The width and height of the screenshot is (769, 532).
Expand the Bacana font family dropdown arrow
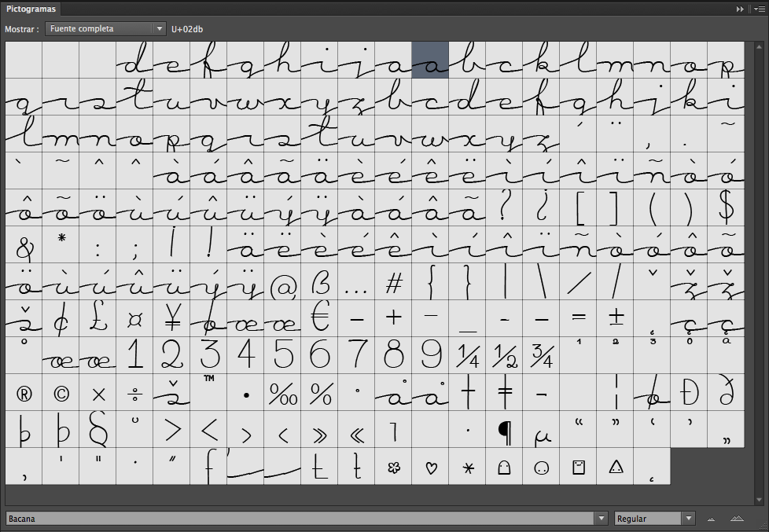click(x=602, y=519)
